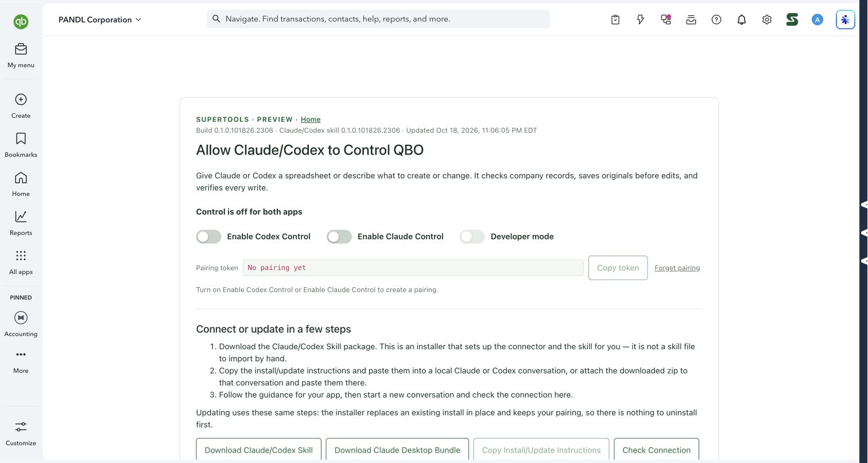868x463 pixels.
Task: Click the PINNED label in sidebar
Action: coord(21,298)
